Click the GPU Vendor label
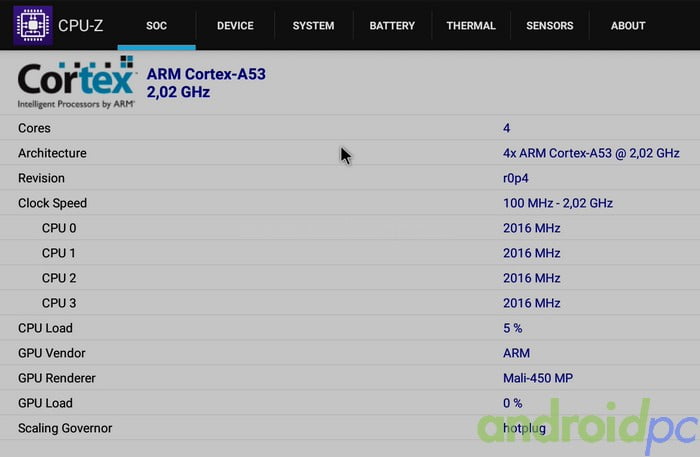700x457 pixels. click(52, 353)
